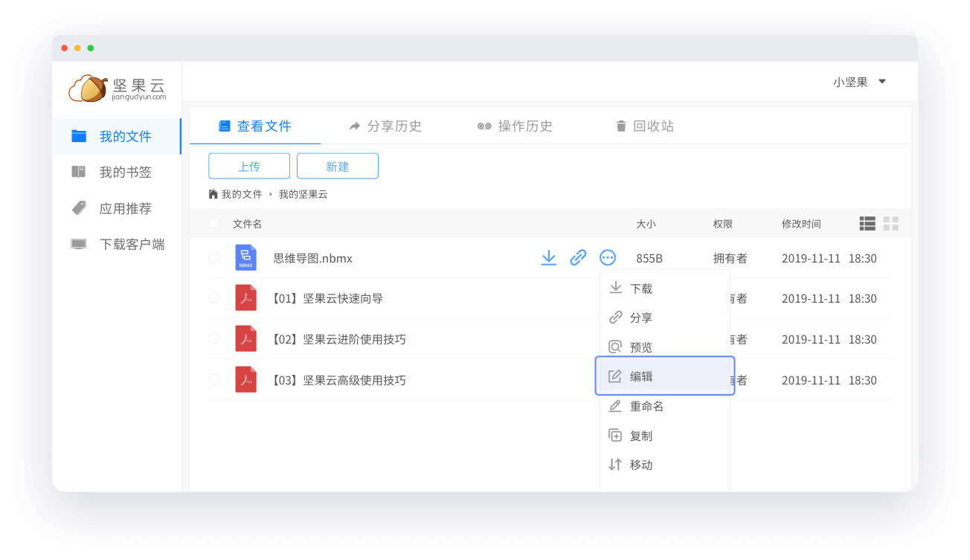Open the 新建 create menu

click(337, 167)
